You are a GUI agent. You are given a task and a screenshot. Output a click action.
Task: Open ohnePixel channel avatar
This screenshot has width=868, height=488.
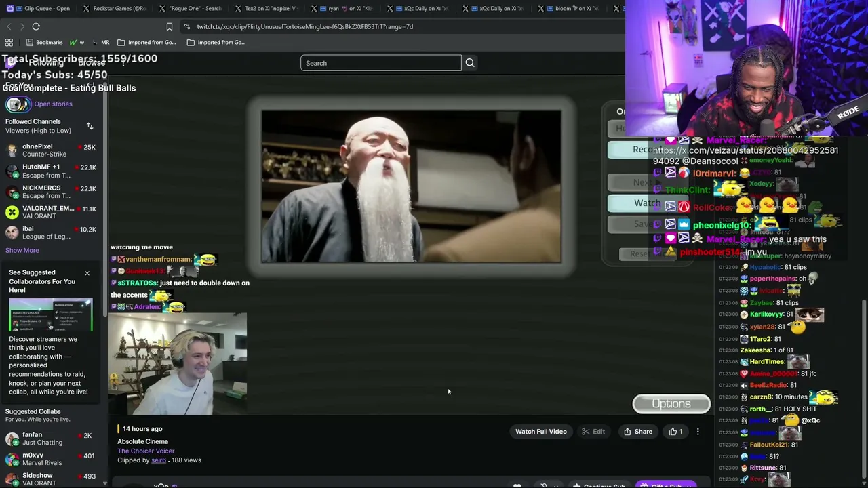pyautogui.click(x=12, y=150)
